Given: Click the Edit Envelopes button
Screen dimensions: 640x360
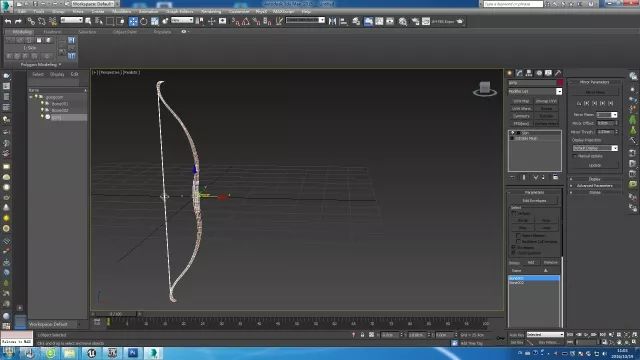Looking at the screenshot, I should point(534,201).
